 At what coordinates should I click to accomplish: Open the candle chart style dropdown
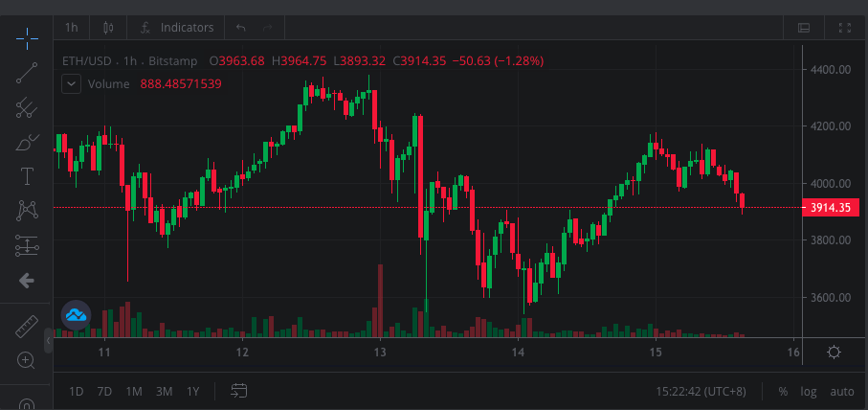click(x=107, y=28)
